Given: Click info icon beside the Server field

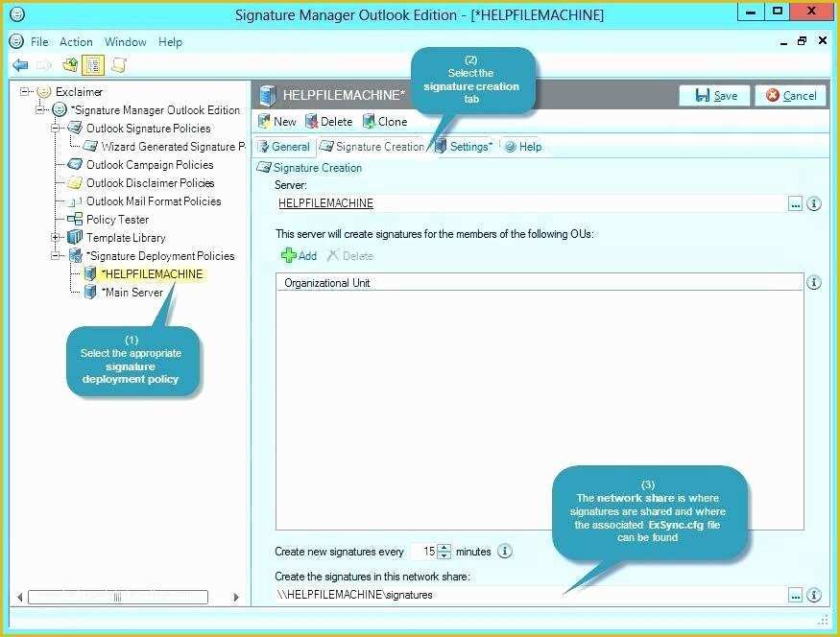Looking at the screenshot, I should coord(814,203).
